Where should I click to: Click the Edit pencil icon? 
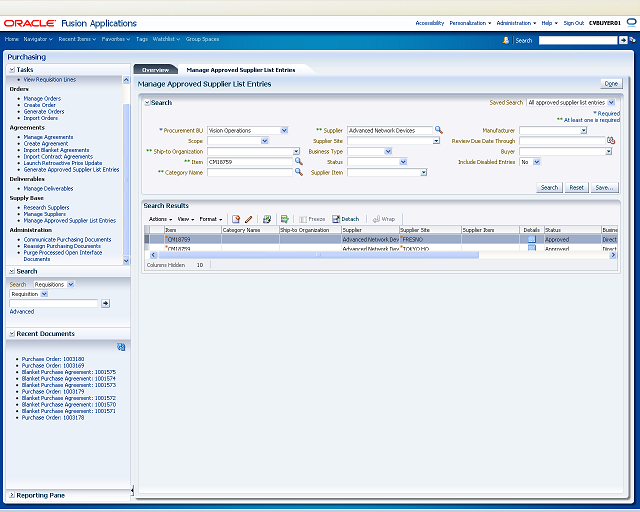pos(248,219)
